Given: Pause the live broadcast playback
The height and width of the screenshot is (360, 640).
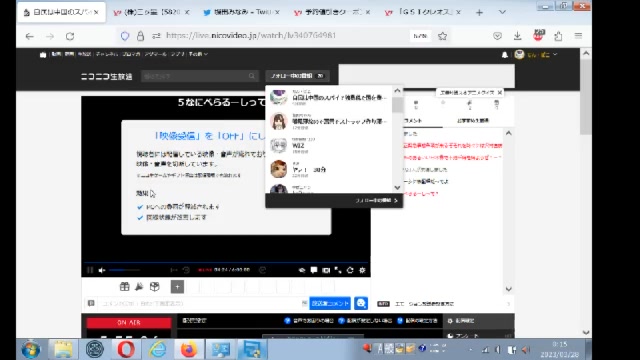Looking at the screenshot, I should coord(90,270).
